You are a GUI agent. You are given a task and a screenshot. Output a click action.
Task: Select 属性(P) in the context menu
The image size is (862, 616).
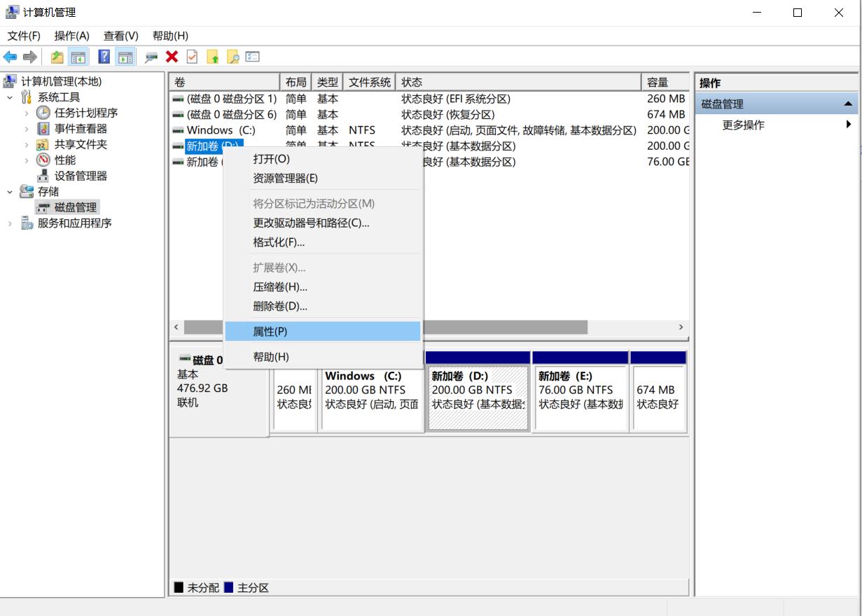pyautogui.click(x=270, y=331)
